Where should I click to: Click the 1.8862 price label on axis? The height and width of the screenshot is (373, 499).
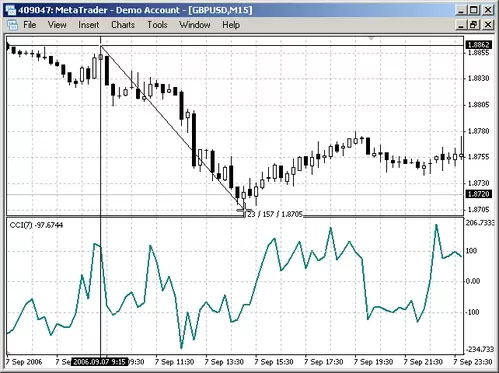click(x=478, y=45)
